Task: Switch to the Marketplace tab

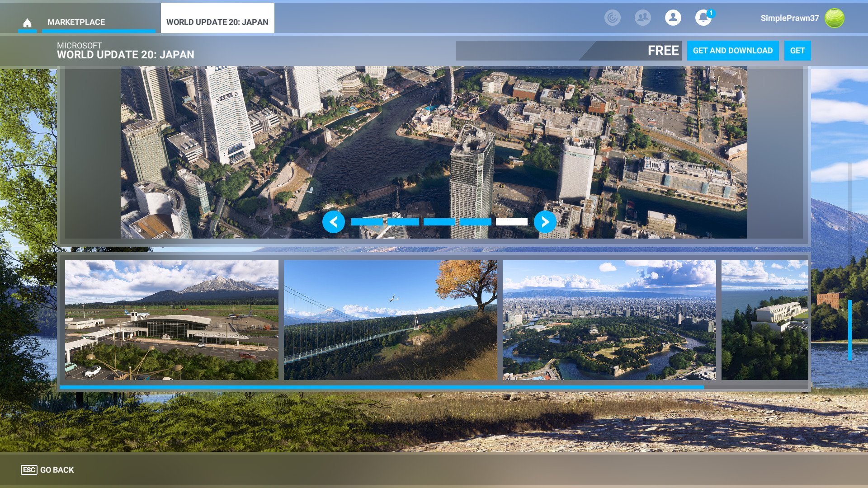Action: [76, 22]
